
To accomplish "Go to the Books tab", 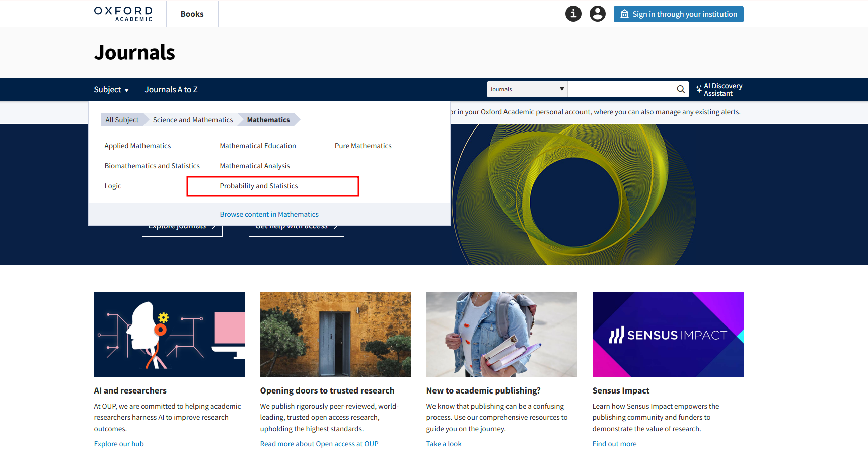I will pyautogui.click(x=192, y=14).
